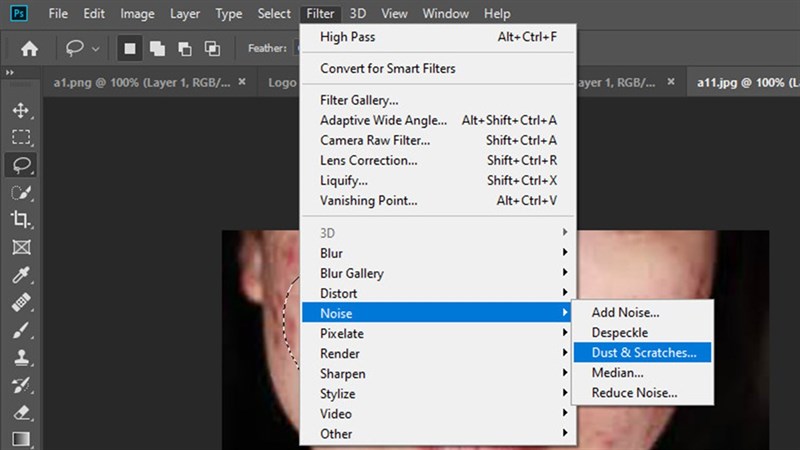Click Convert for Smart Filters
The height and width of the screenshot is (450, 800).
tap(387, 69)
